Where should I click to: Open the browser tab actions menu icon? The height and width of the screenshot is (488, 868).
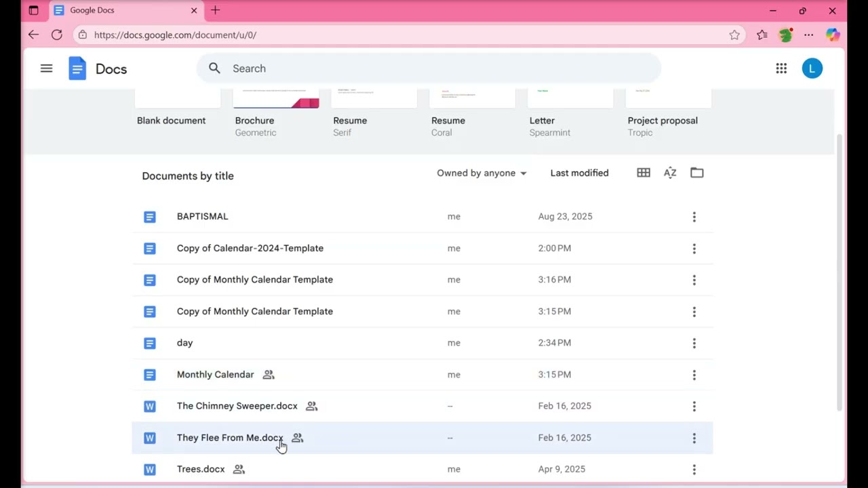pyautogui.click(x=33, y=10)
